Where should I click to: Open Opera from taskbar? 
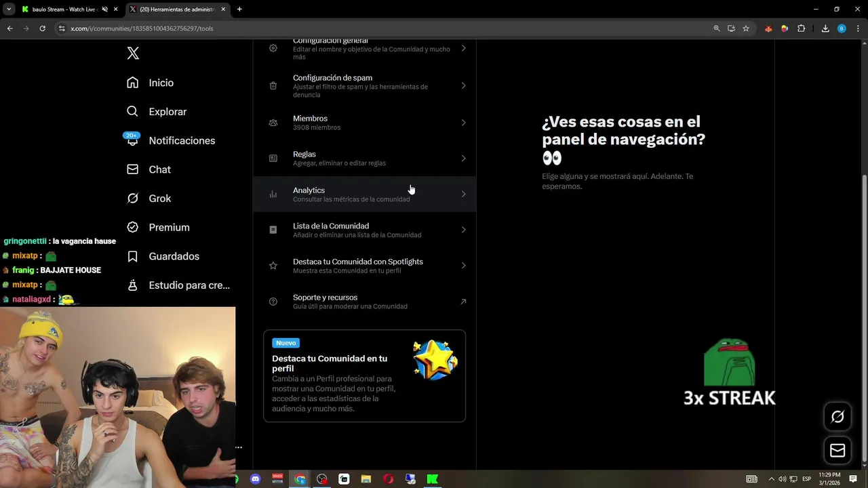coord(389,479)
